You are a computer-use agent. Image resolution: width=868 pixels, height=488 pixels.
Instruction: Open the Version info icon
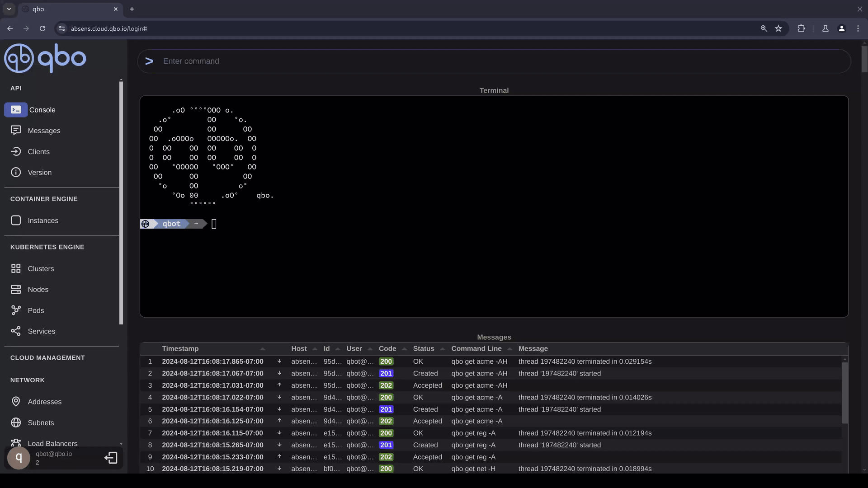pyautogui.click(x=16, y=172)
